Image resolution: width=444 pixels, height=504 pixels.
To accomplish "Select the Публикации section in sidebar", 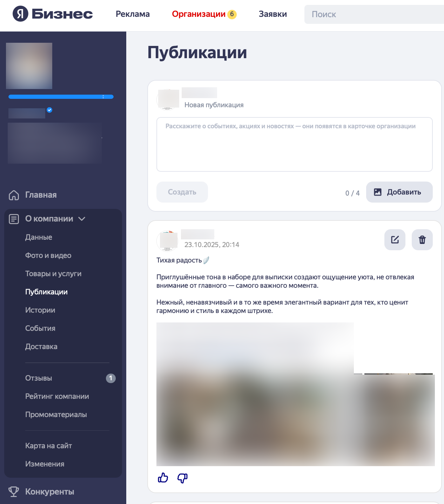I will pyautogui.click(x=46, y=292).
